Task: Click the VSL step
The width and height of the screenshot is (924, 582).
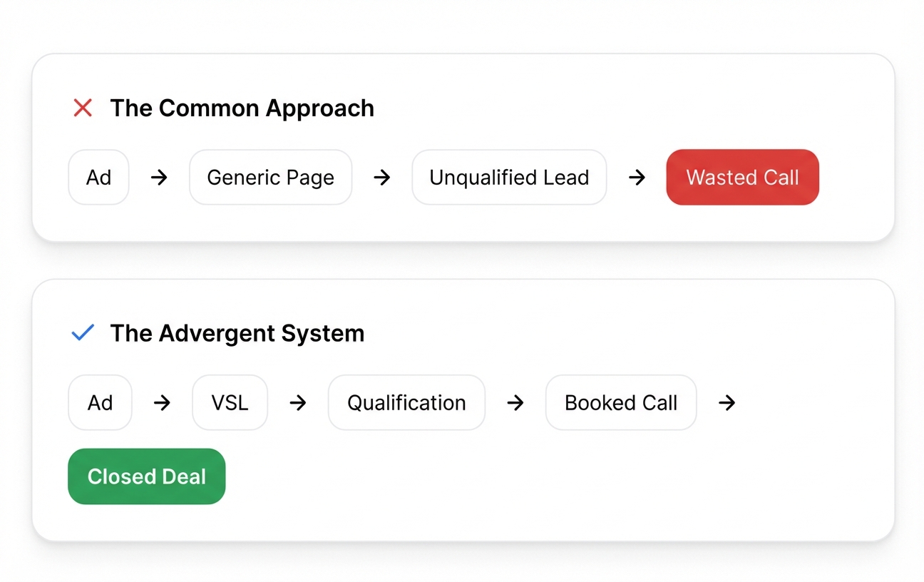Action: pos(230,403)
